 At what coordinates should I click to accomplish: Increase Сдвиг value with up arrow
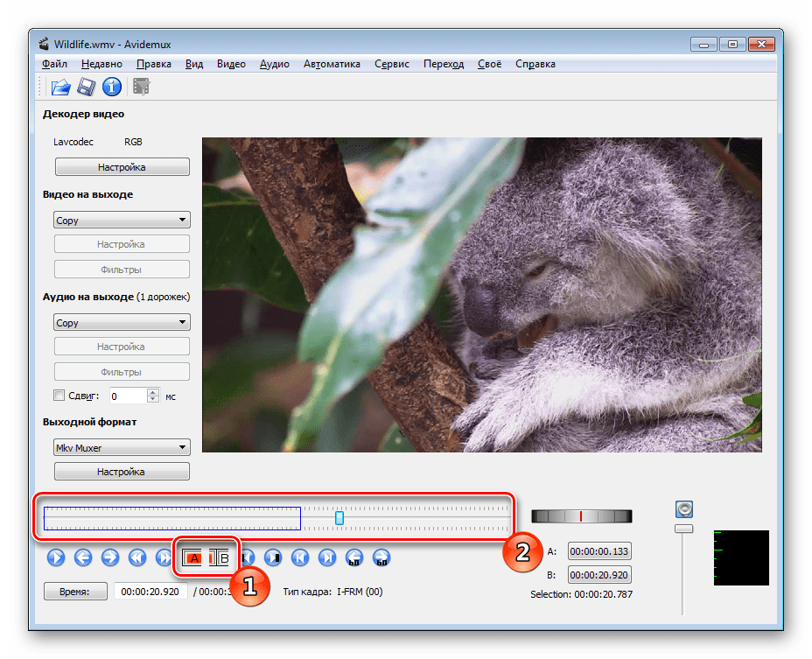tap(153, 392)
